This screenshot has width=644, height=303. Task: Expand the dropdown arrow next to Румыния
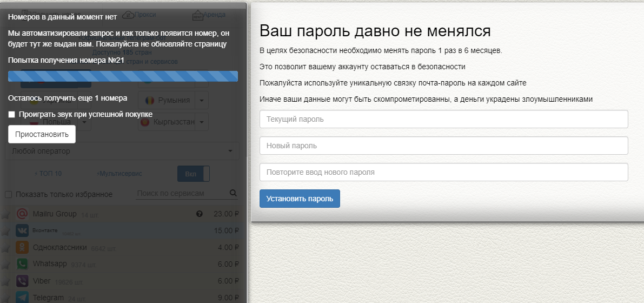pos(201,100)
